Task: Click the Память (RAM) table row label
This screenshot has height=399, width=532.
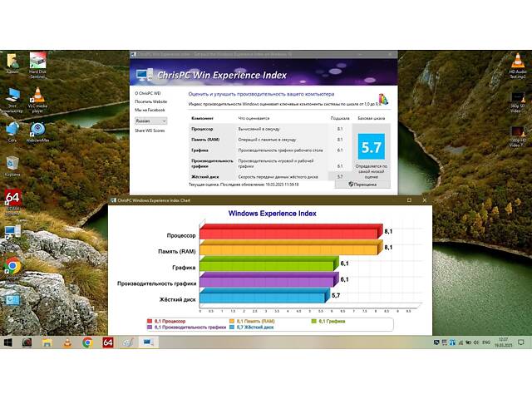Action: click(x=205, y=140)
